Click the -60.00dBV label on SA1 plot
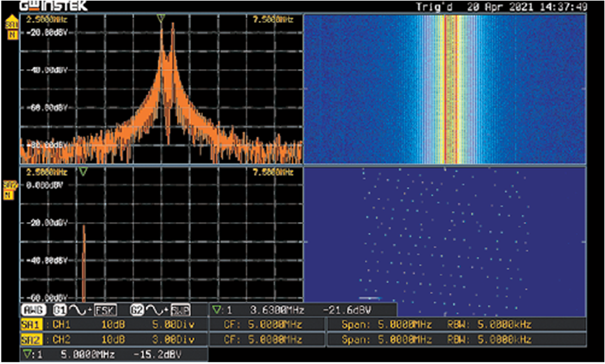 point(47,108)
